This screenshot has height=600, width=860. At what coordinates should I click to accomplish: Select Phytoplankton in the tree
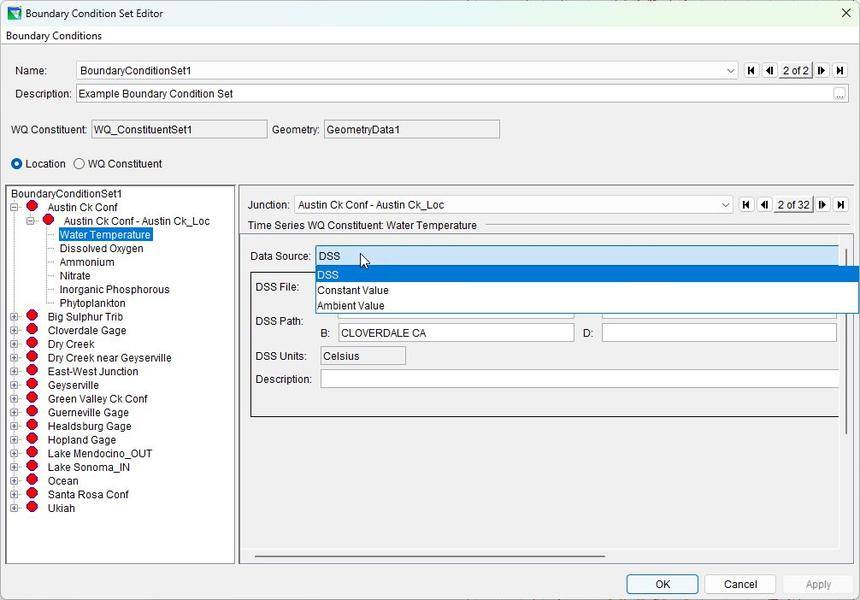[93, 303]
